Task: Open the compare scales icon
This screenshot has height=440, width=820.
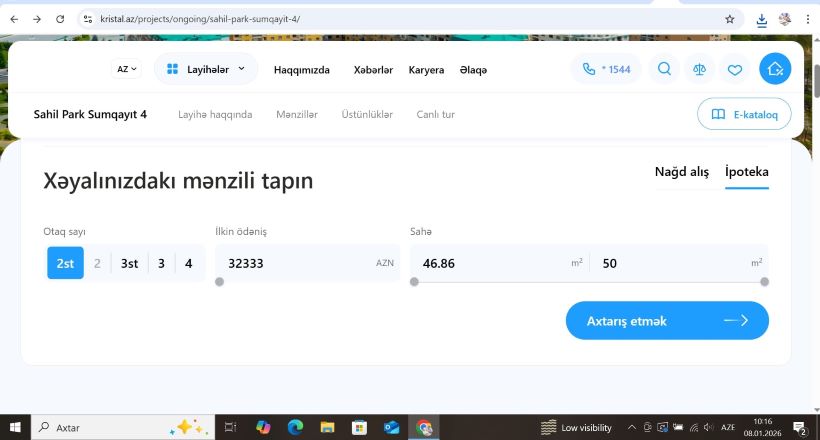Action: (x=699, y=69)
